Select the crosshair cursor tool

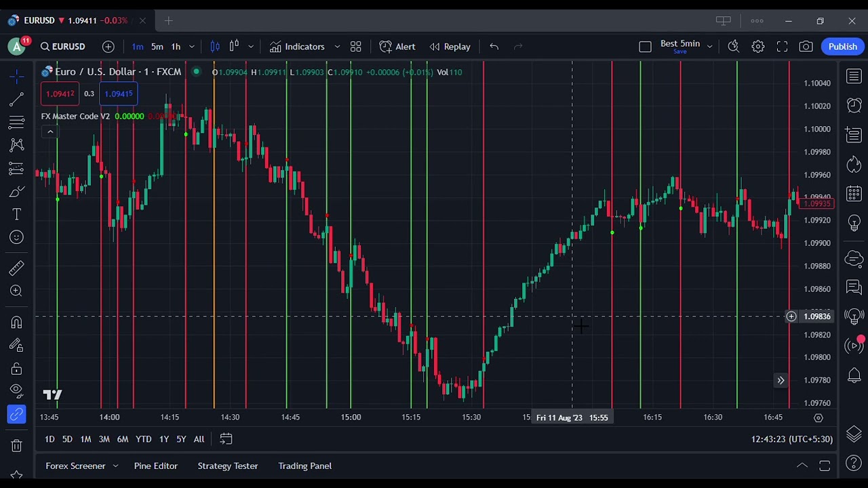(x=16, y=76)
